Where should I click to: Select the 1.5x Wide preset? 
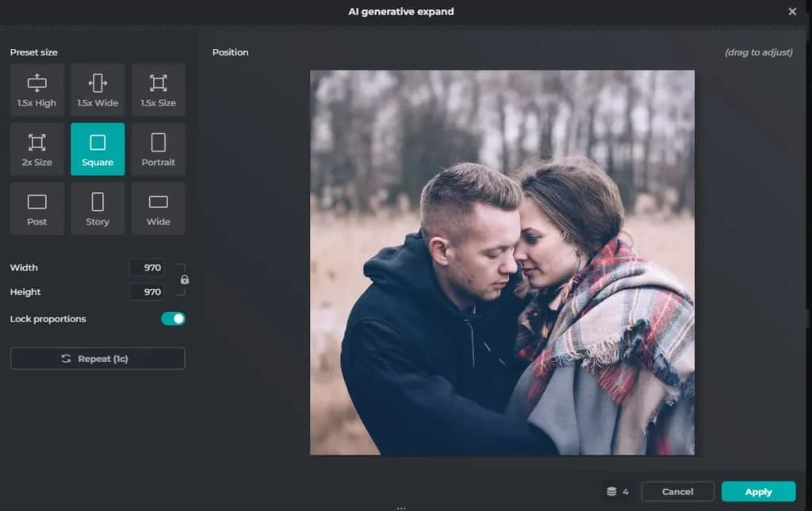click(98, 90)
